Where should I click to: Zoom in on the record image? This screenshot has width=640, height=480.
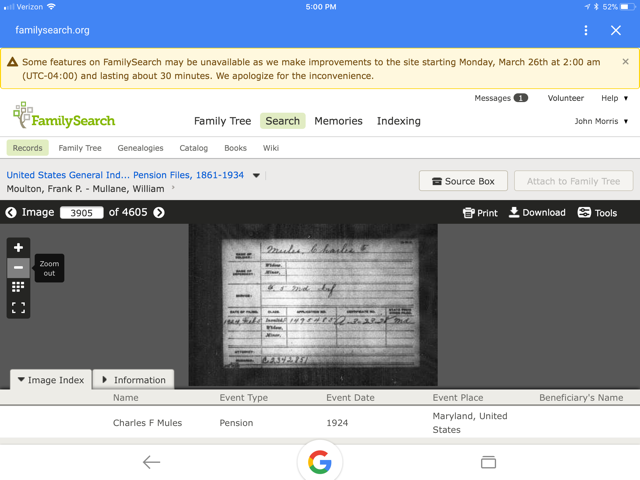[x=18, y=247]
